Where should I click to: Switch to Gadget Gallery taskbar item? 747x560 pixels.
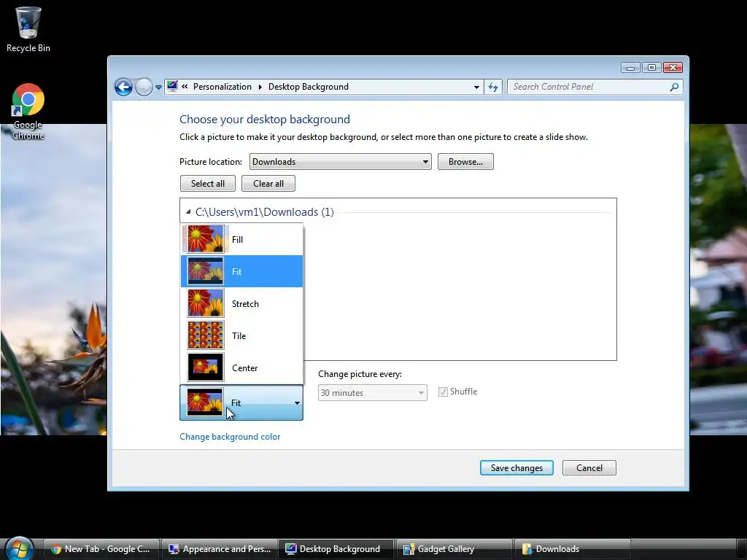coord(454,549)
